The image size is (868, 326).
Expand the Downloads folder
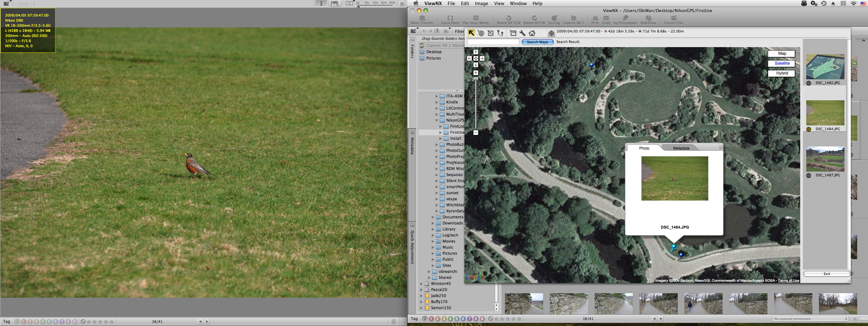(x=433, y=223)
